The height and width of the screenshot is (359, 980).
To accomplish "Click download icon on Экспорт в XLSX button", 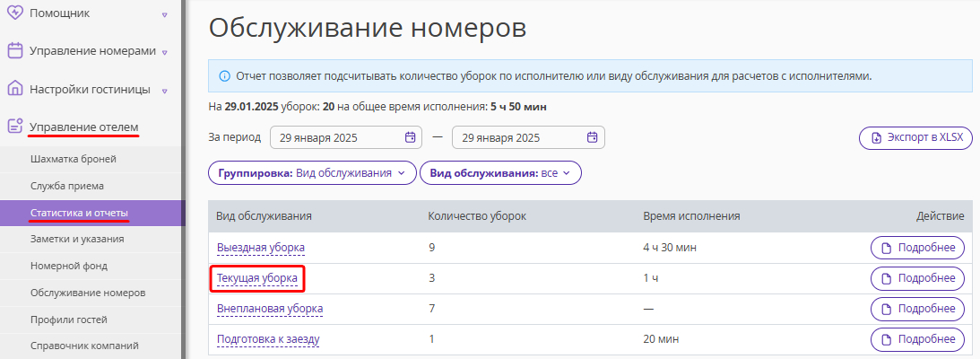I will click(876, 138).
